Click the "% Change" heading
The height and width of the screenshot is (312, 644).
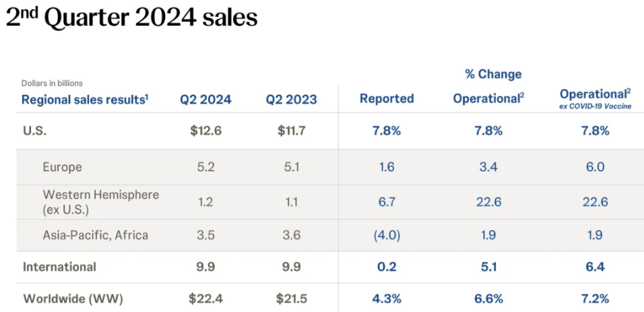[493, 74]
